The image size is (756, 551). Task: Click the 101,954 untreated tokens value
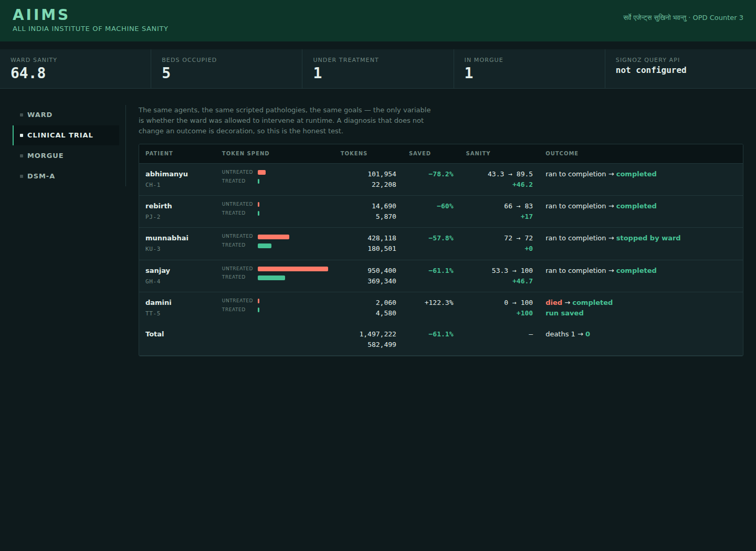[382, 174]
